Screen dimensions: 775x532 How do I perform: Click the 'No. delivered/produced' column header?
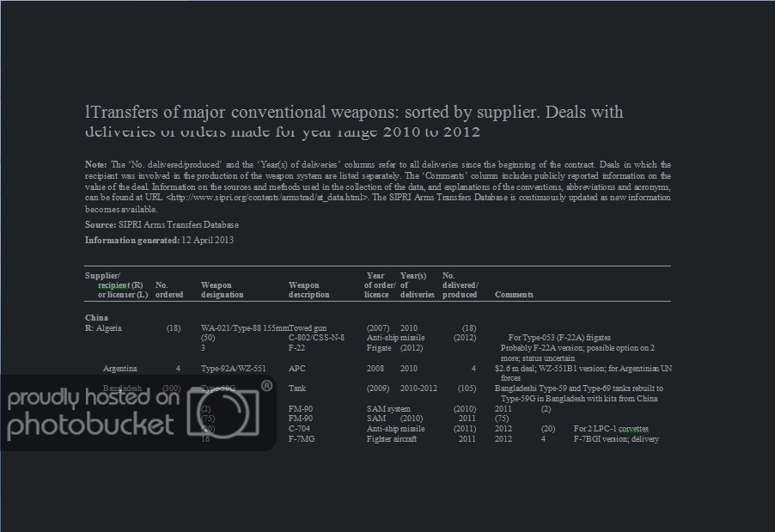coord(460,284)
